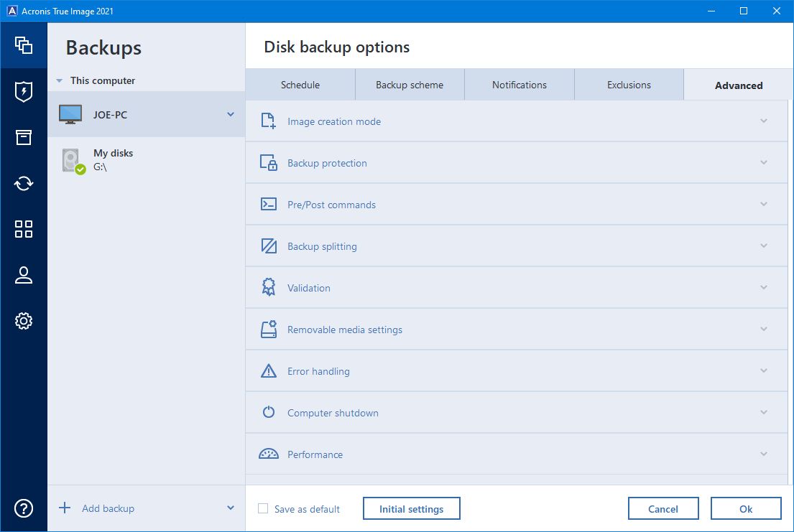Switch to the Exclusions tab
The height and width of the screenshot is (532, 794).
tap(629, 85)
